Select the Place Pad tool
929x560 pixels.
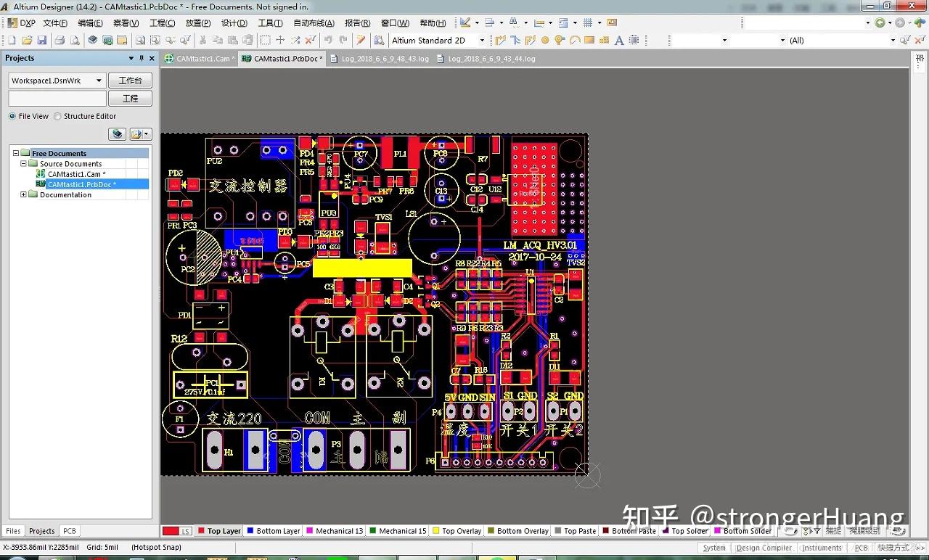(x=545, y=40)
